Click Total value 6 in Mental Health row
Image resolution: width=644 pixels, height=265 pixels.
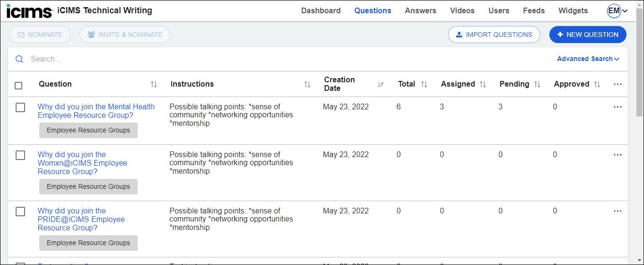point(398,107)
